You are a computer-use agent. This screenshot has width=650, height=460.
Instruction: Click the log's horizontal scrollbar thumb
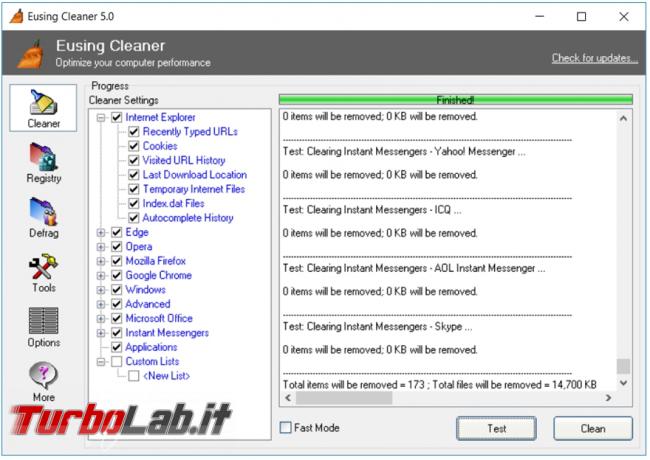click(x=344, y=398)
